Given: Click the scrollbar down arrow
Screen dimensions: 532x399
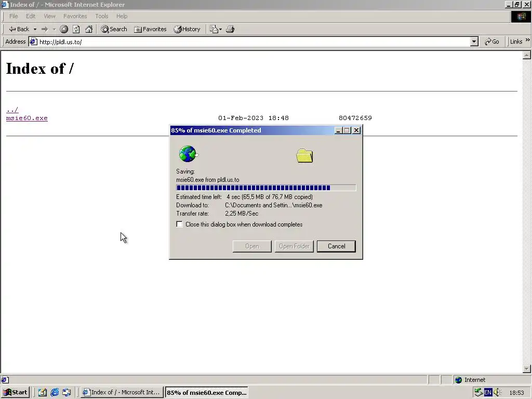Looking at the screenshot, I should click(x=527, y=368).
